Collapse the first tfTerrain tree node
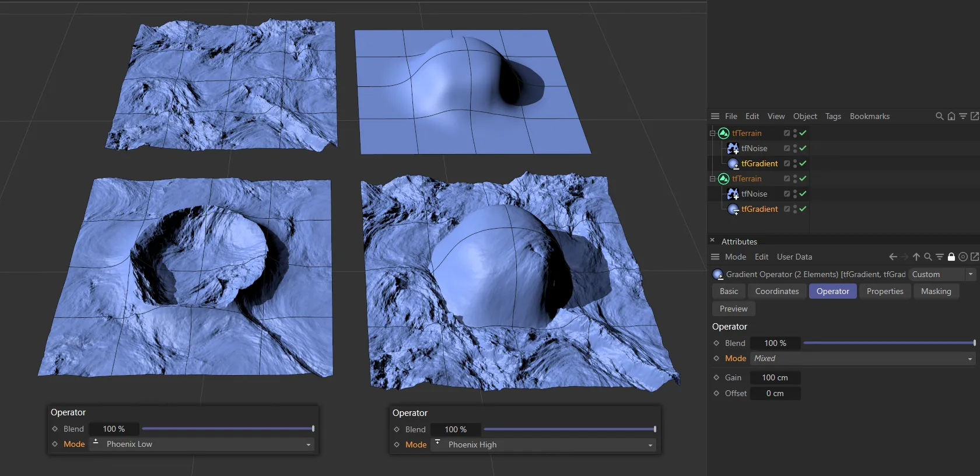980x476 pixels. [712, 133]
